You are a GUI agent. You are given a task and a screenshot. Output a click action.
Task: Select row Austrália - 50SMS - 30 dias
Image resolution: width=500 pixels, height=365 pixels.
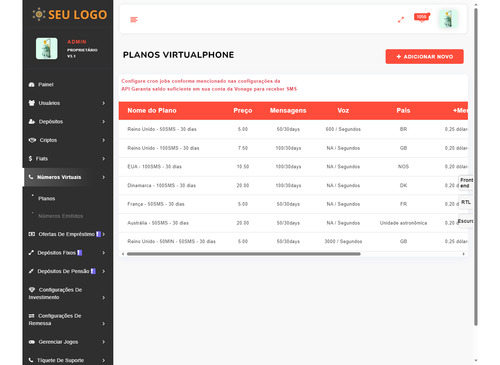[293, 223]
